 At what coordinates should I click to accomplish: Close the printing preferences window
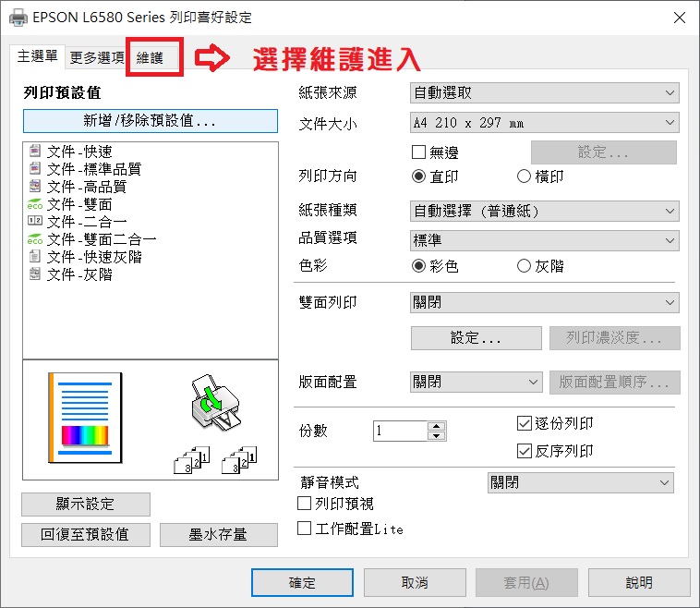pos(680,18)
